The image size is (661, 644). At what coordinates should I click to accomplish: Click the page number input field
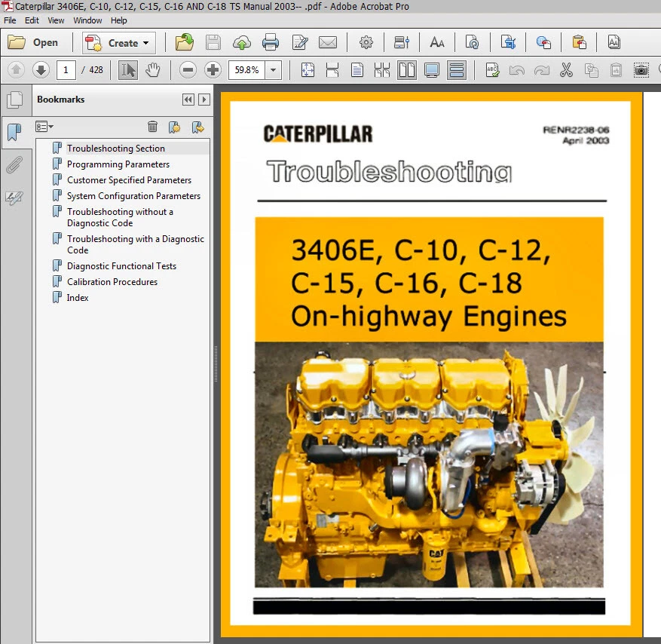[x=66, y=70]
